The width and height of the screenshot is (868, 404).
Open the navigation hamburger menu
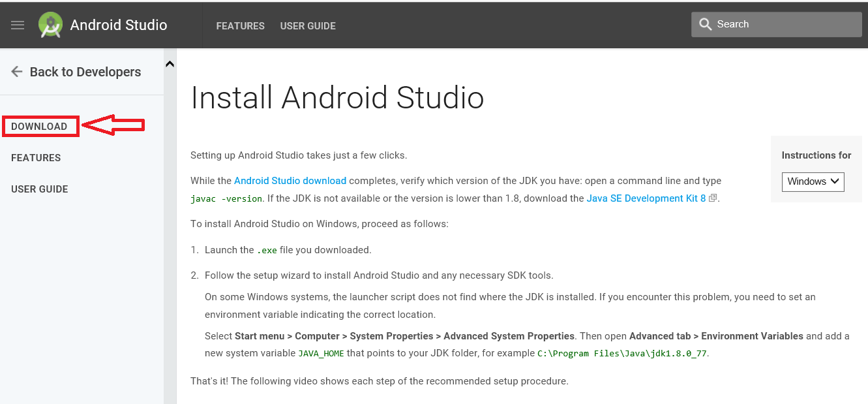click(17, 25)
